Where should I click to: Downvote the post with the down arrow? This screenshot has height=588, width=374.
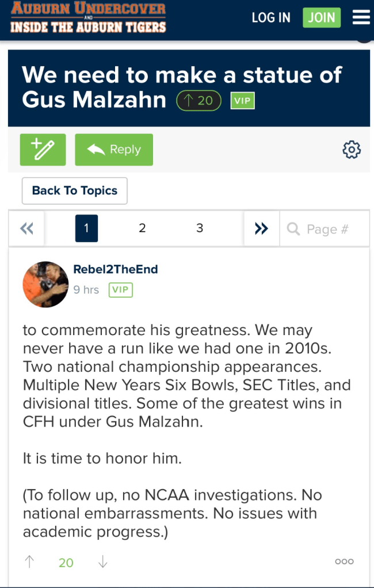tap(102, 562)
